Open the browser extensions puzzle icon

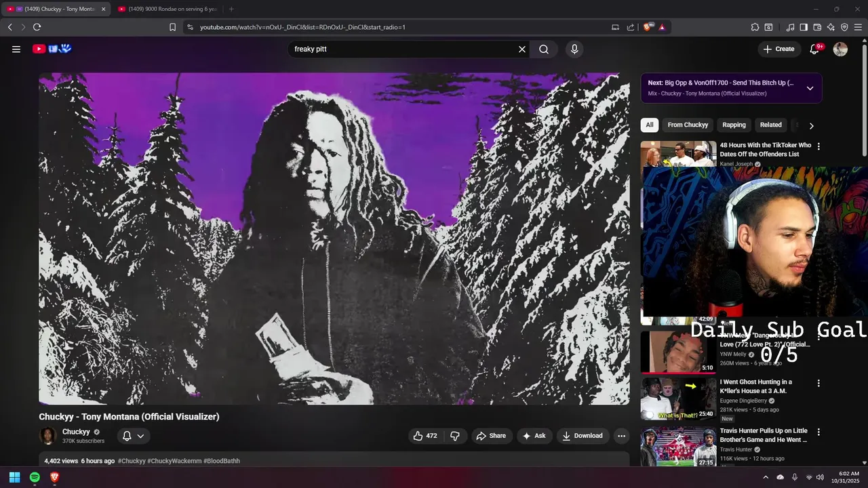click(x=755, y=27)
